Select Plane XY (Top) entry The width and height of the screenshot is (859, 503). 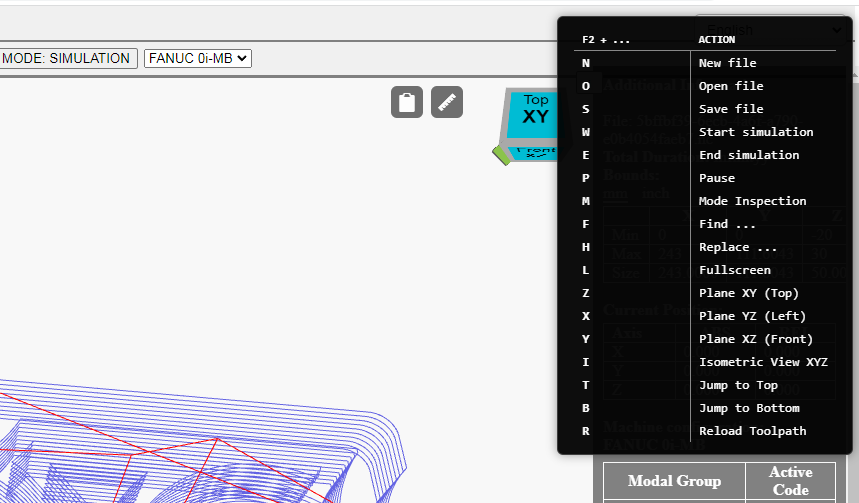[x=749, y=293]
